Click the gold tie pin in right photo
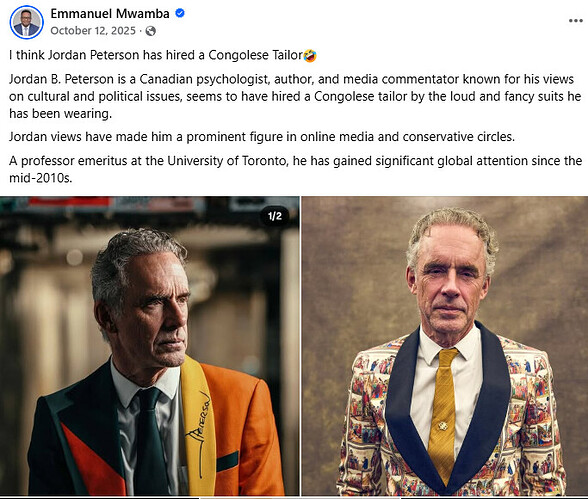Viewport: 588px width, 499px height. [x=443, y=426]
